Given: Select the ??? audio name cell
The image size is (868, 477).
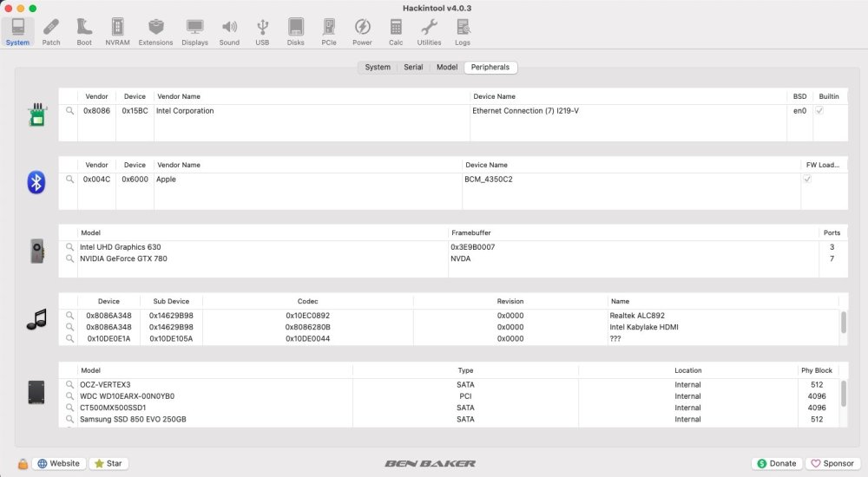Looking at the screenshot, I should (615, 338).
